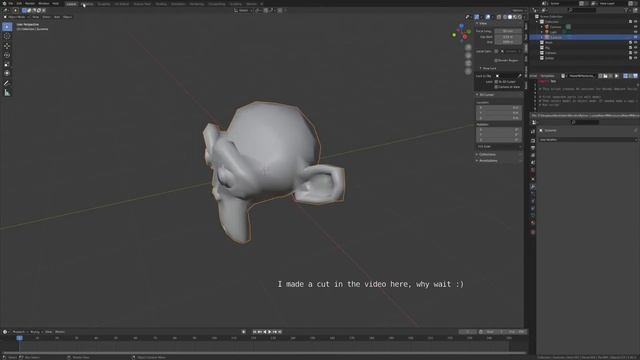Click the zoom view navigation button
The width and height of the screenshot is (640, 360).
pyautogui.click(x=468, y=48)
